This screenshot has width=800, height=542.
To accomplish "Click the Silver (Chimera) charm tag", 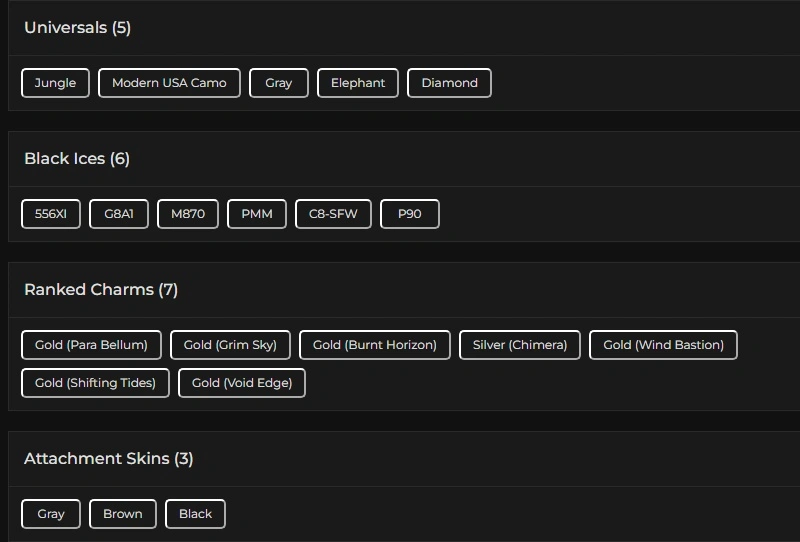I will tap(520, 345).
